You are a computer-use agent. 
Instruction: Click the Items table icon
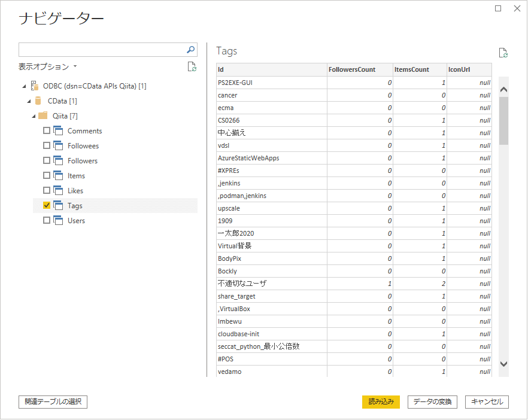(x=58, y=175)
